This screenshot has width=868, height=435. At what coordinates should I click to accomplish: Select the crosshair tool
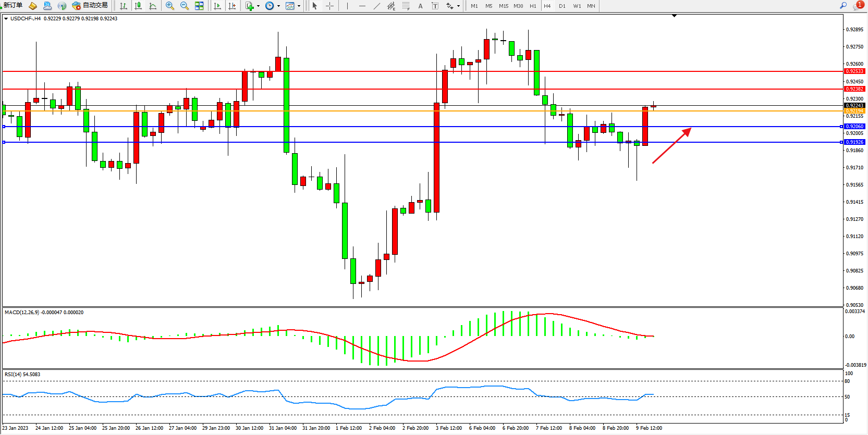329,6
